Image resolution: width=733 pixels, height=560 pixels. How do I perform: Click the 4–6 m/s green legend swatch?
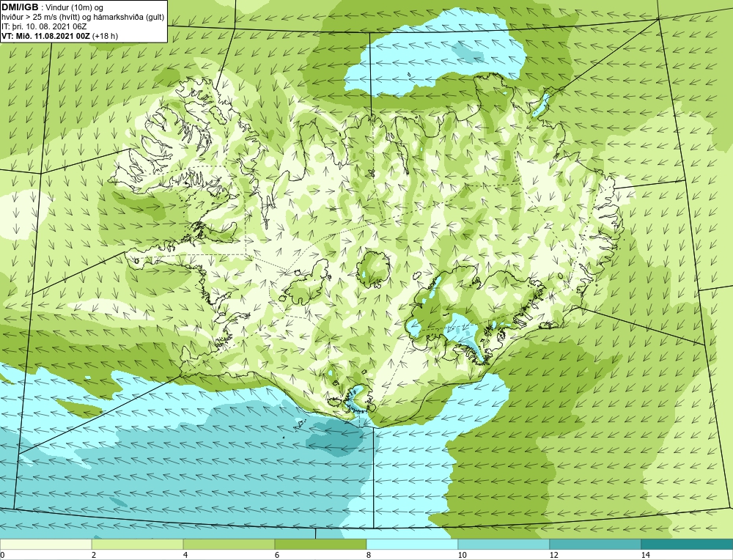(229, 544)
